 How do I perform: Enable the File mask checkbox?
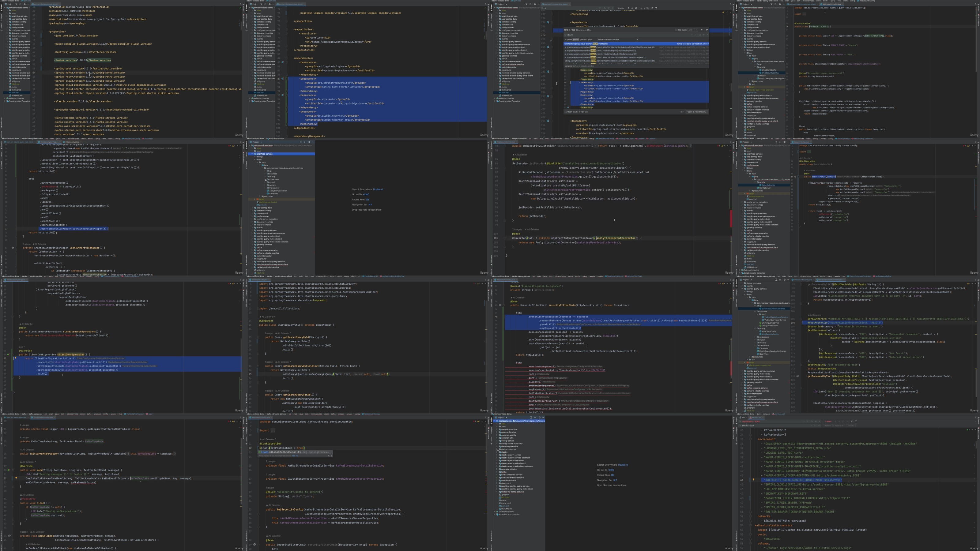point(677,30)
